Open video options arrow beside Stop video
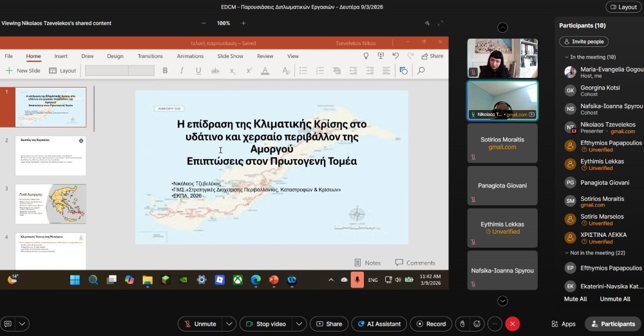The height and width of the screenshot is (336, 644). click(x=299, y=324)
